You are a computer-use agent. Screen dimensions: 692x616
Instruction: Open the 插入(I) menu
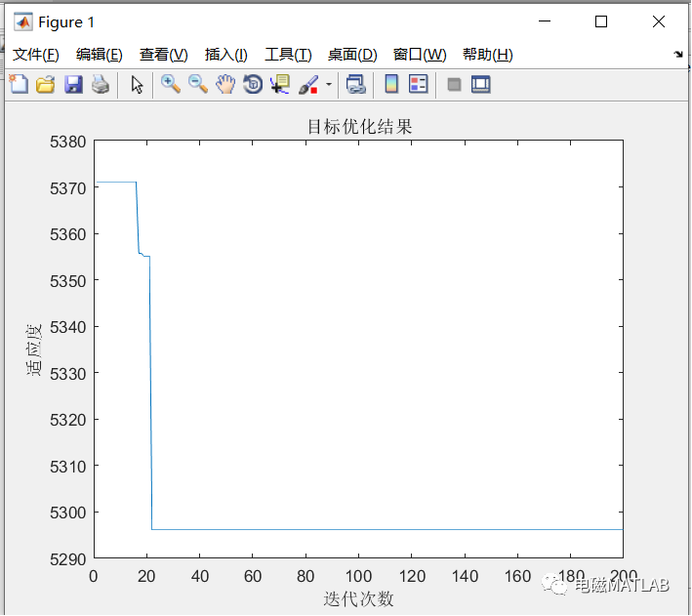[x=226, y=55]
